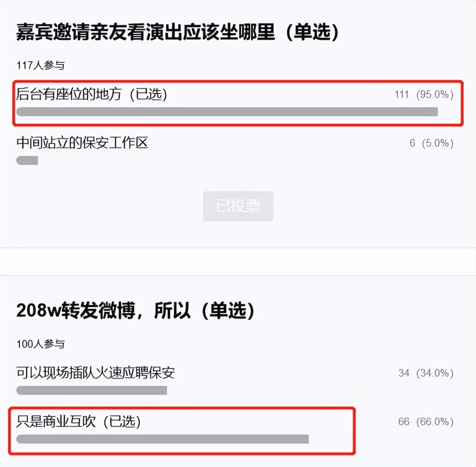Click the 6 (5.0%) vote count

click(431, 143)
